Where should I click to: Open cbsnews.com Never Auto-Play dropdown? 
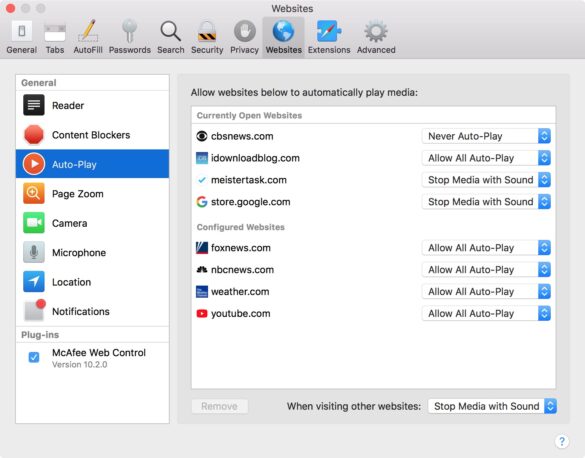(x=486, y=136)
